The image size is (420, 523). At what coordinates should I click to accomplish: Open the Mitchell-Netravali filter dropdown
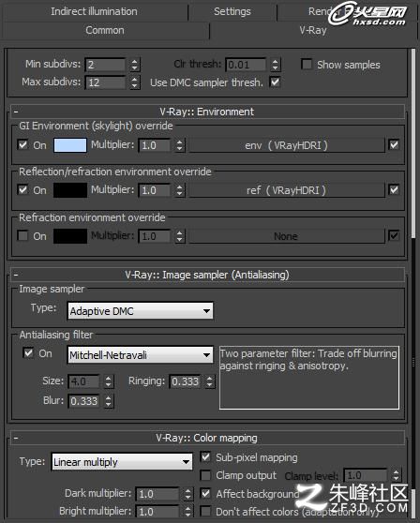pos(140,355)
